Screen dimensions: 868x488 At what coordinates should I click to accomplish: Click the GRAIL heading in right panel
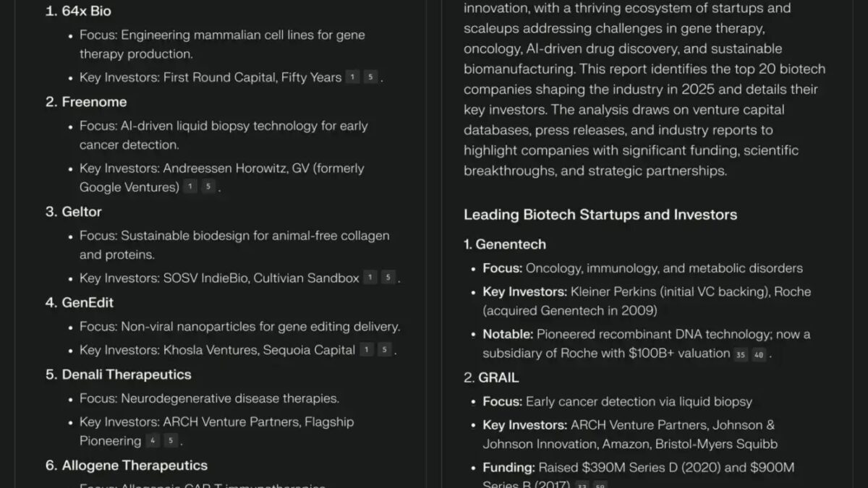tap(498, 377)
